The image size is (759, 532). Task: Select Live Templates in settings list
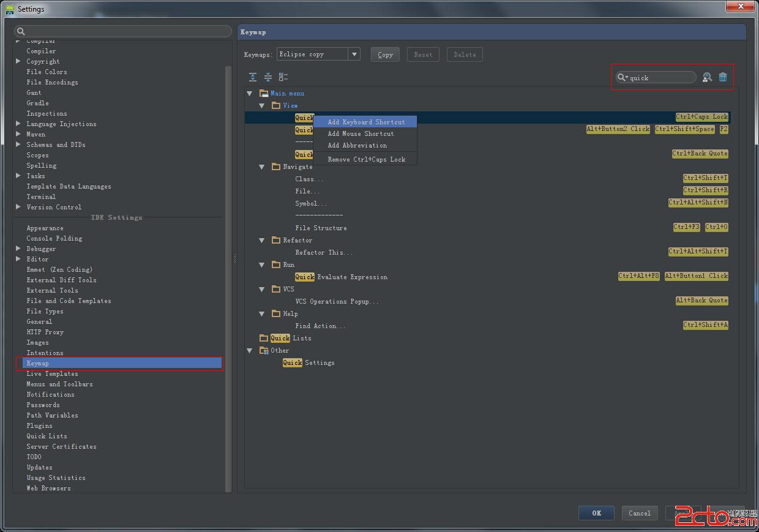click(52, 373)
